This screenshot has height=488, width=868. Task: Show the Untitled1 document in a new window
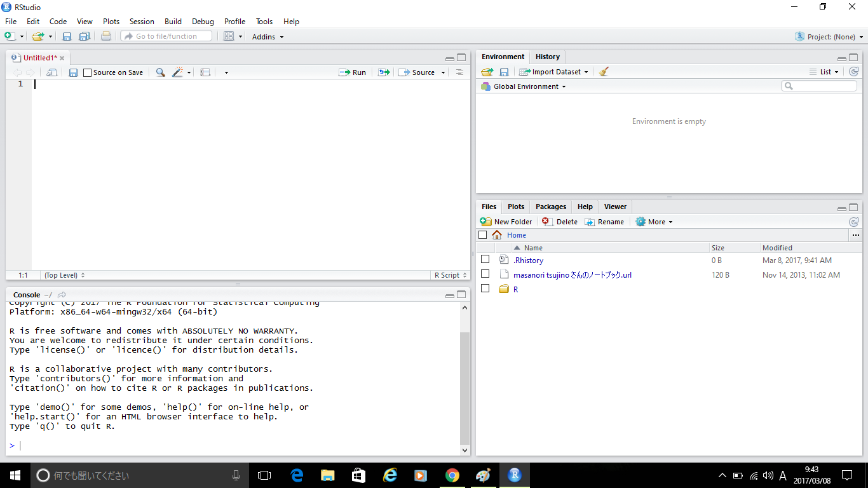[51, 72]
